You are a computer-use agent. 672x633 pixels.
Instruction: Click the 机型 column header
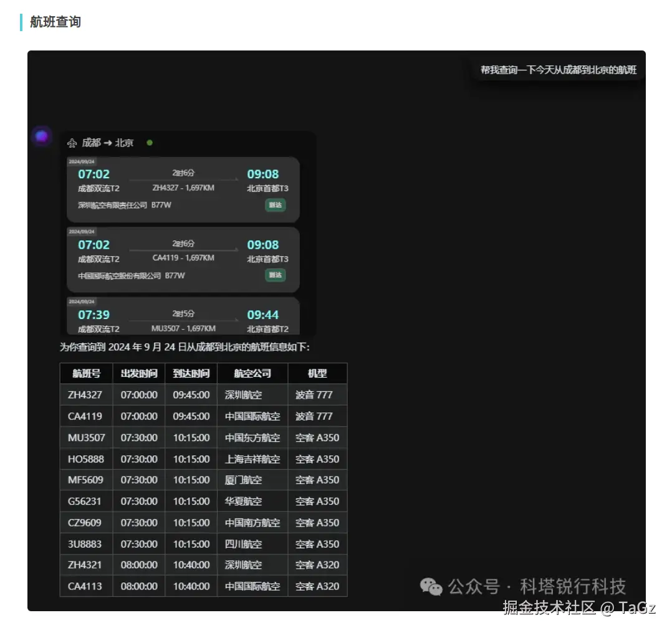pos(317,373)
